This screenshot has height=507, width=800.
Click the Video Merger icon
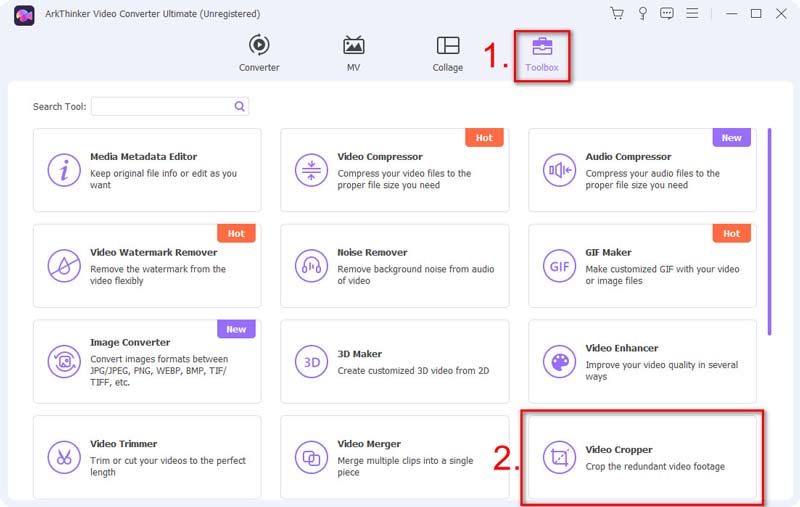311,458
